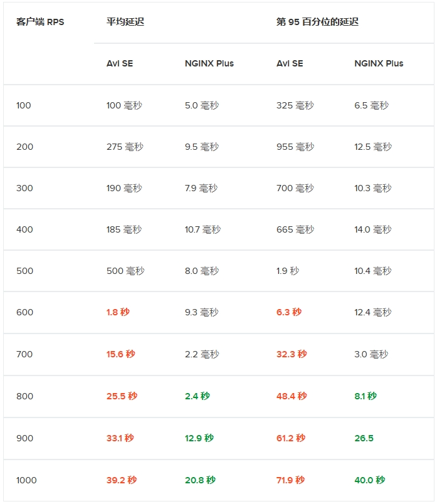
Task: Click the 100 RPS row label
Action: pos(23,105)
